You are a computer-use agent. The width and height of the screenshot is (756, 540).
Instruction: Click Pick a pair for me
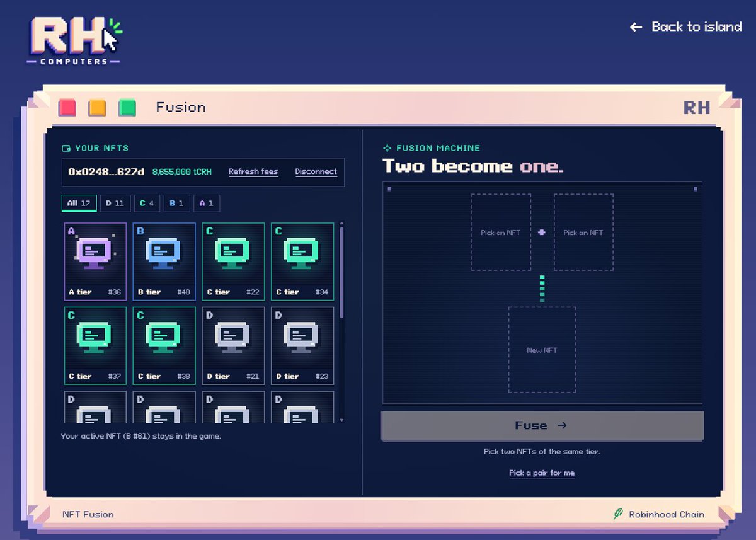542,473
